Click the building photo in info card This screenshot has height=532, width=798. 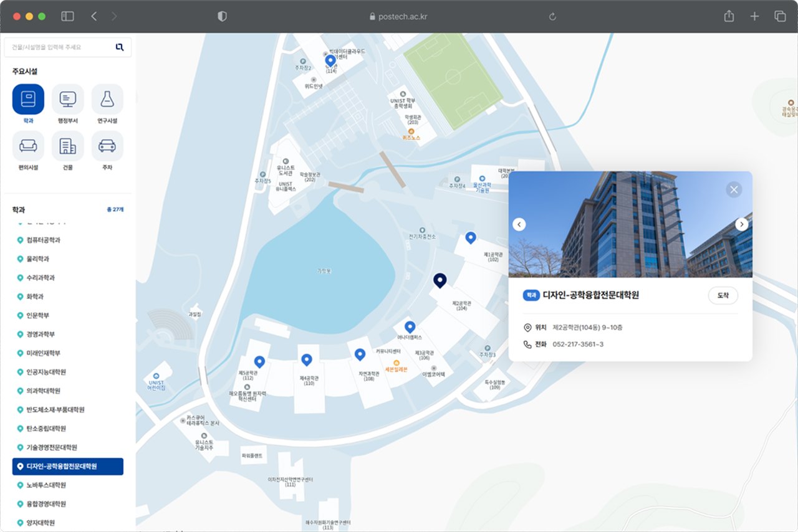(630, 224)
